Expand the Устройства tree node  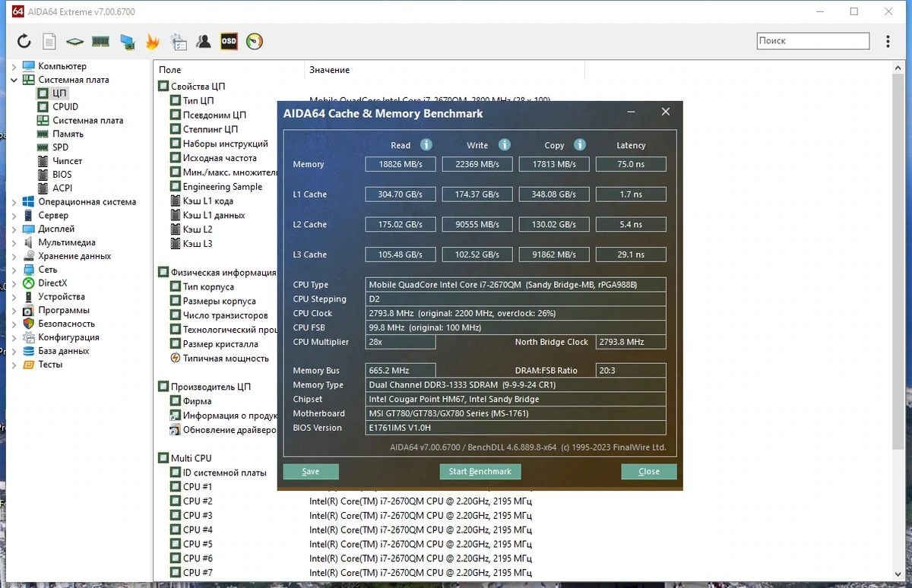[x=14, y=297]
